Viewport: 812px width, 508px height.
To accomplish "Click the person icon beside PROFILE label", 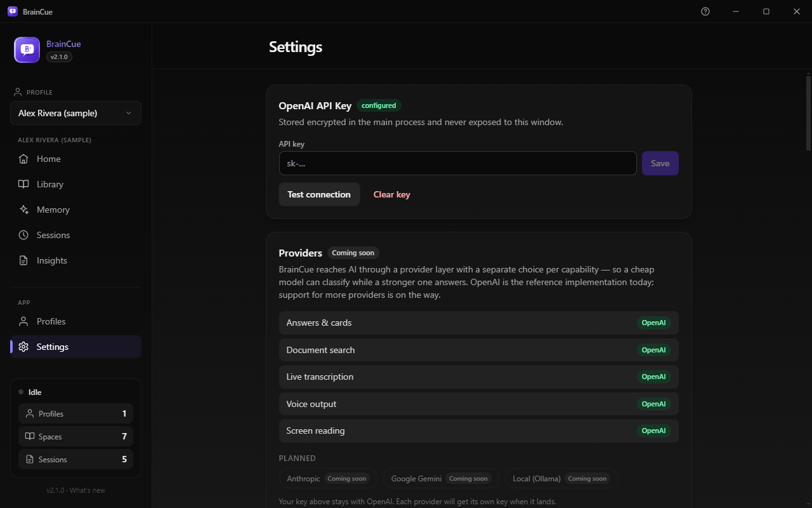I will (18, 92).
